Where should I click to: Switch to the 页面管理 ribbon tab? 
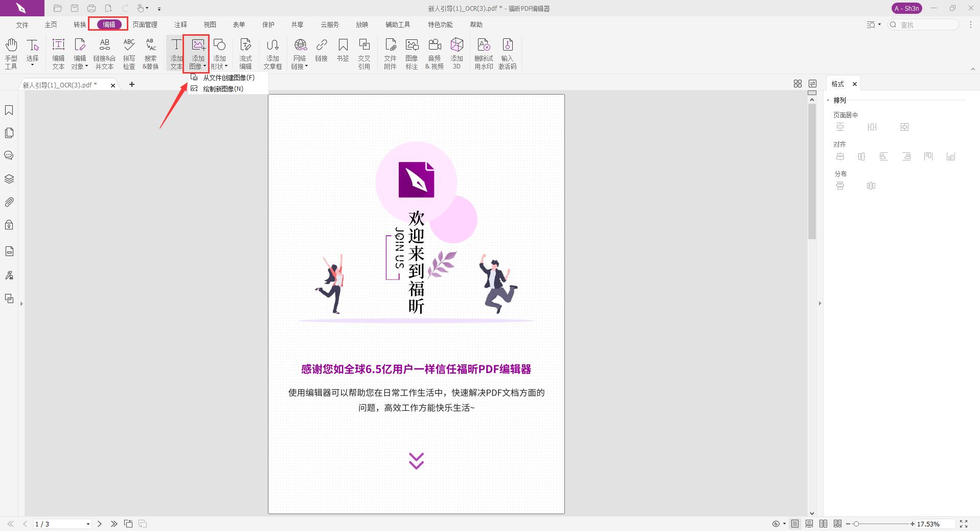pyautogui.click(x=145, y=24)
